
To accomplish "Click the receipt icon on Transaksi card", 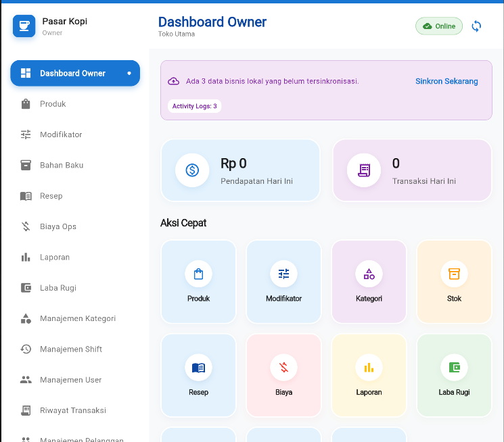I will pos(364,170).
